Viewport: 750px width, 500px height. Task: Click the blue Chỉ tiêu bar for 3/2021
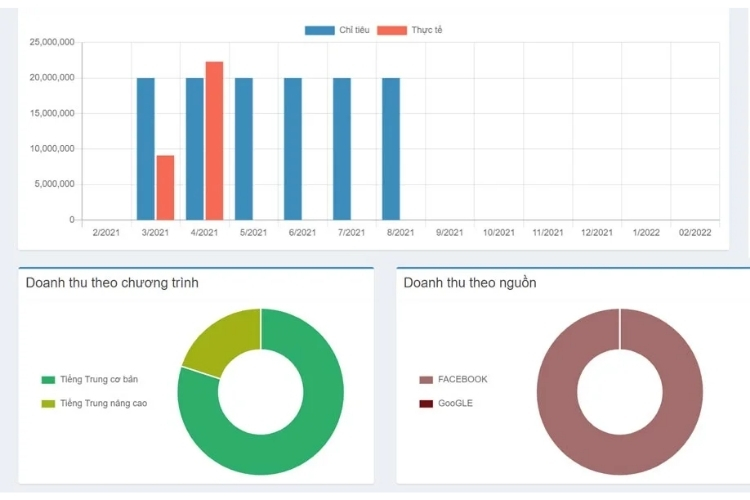pyautogui.click(x=146, y=148)
